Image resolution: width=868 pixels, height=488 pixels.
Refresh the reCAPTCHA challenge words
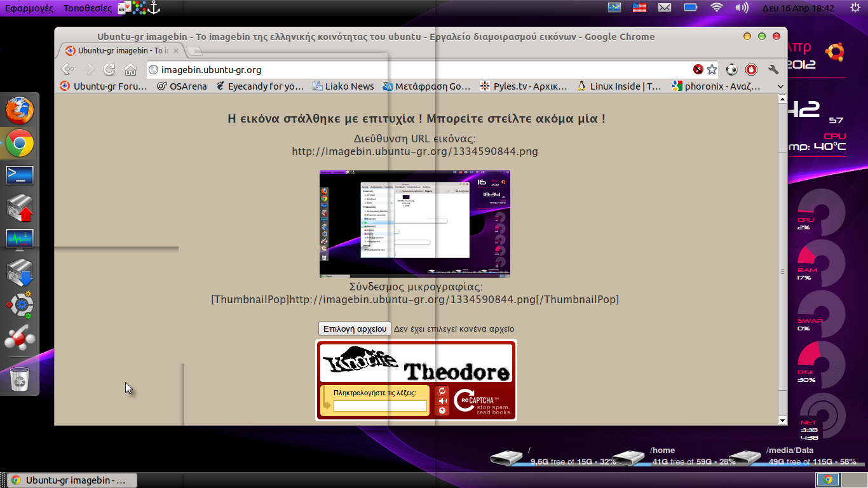point(442,391)
